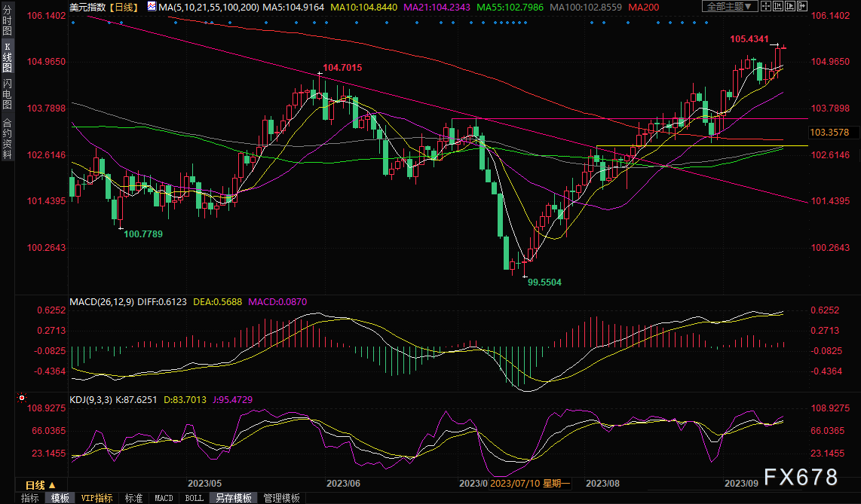Viewport: 861px width, 504px height.
Task: Click the shrink-chart-left axis icon
Action: click(777, 6)
